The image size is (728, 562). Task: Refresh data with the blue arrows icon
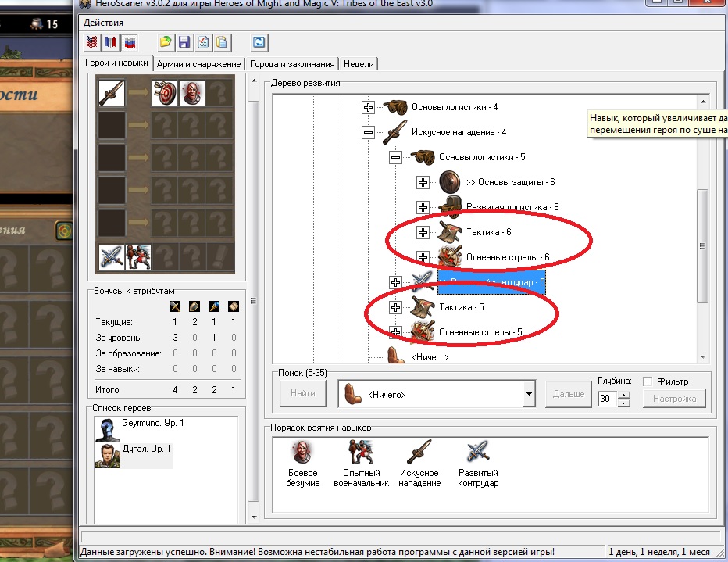pos(259,42)
